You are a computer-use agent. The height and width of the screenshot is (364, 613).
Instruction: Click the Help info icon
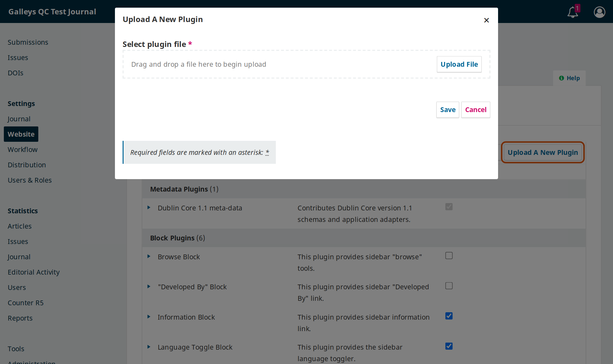(561, 78)
